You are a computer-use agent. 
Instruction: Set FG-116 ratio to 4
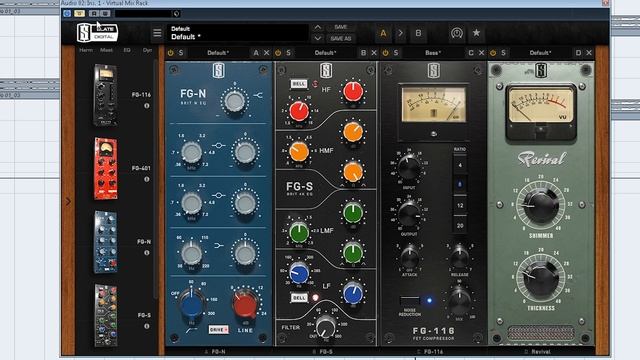[460, 165]
